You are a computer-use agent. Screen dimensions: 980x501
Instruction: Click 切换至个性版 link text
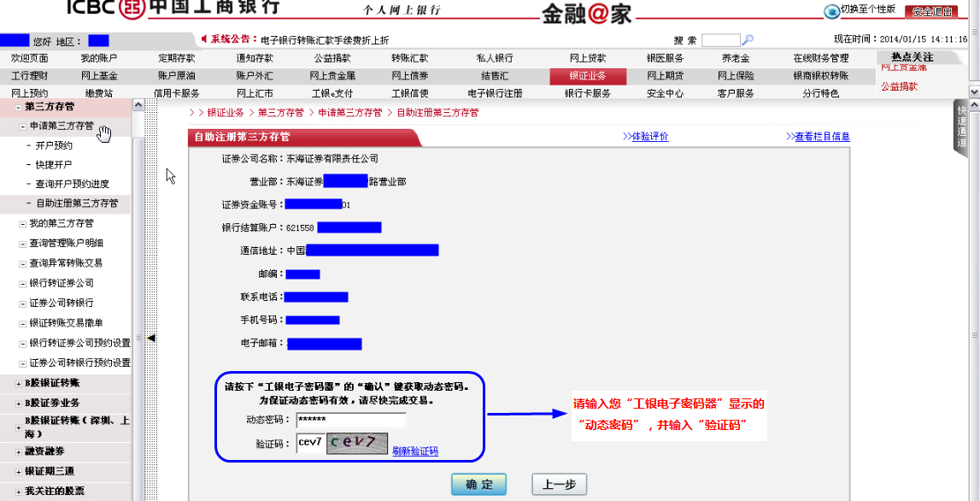[x=868, y=9]
